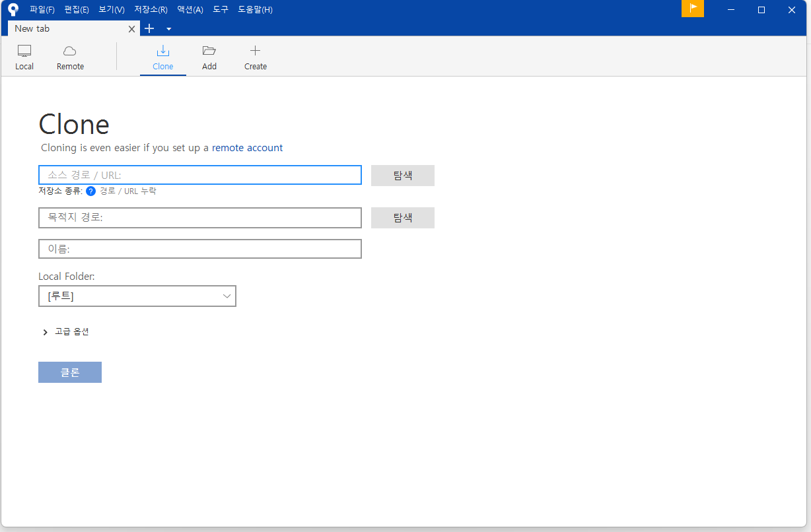Focus the 소스 경로 / URL field

200,175
